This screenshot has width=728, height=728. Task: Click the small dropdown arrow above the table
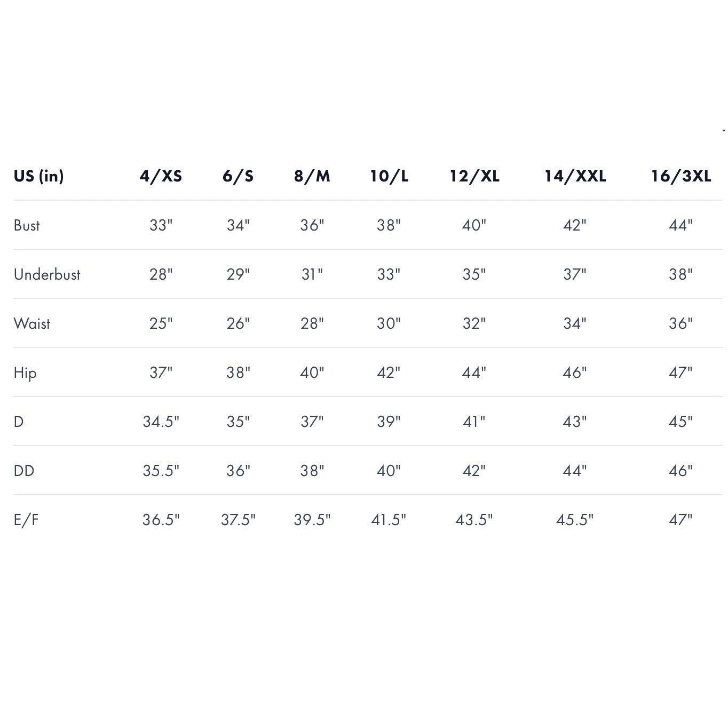(x=723, y=130)
